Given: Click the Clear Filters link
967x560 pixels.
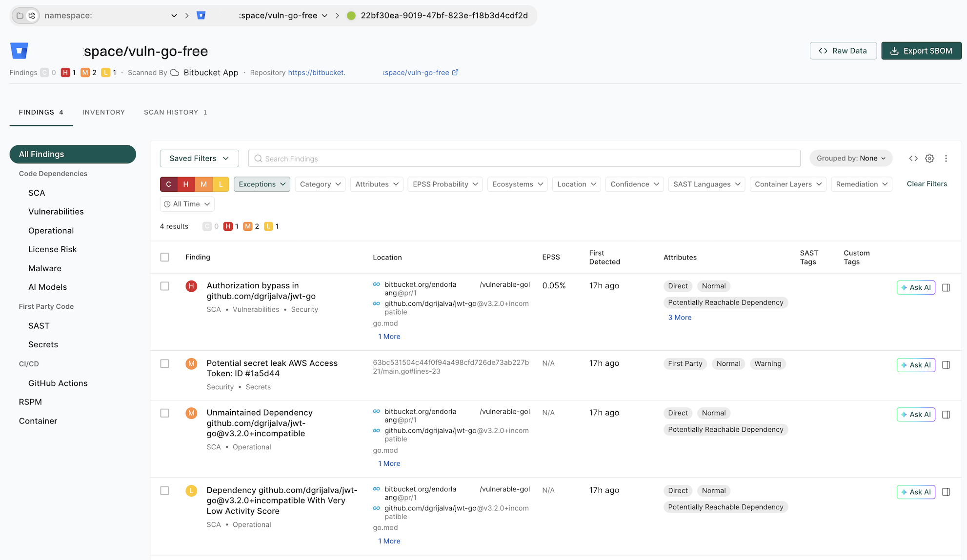Looking at the screenshot, I should point(927,184).
